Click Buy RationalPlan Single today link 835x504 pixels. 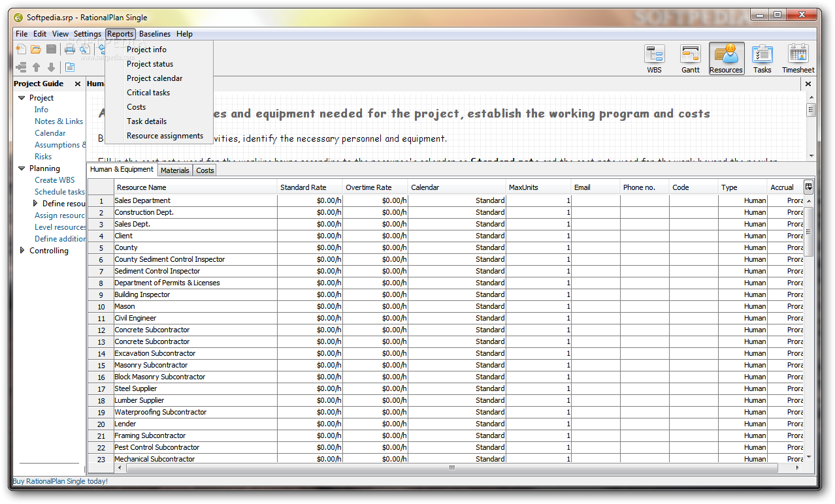pos(60,481)
